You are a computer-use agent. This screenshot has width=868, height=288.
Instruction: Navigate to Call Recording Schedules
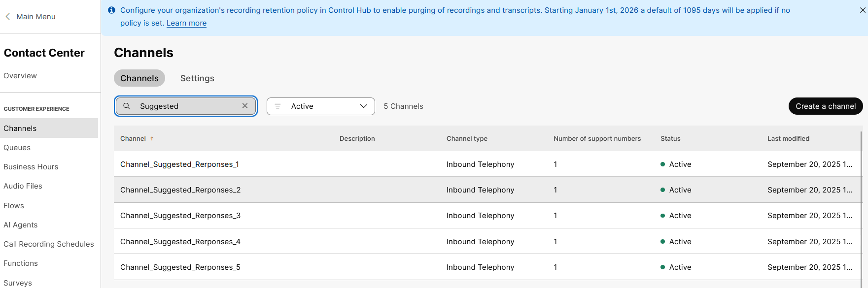pos(49,244)
